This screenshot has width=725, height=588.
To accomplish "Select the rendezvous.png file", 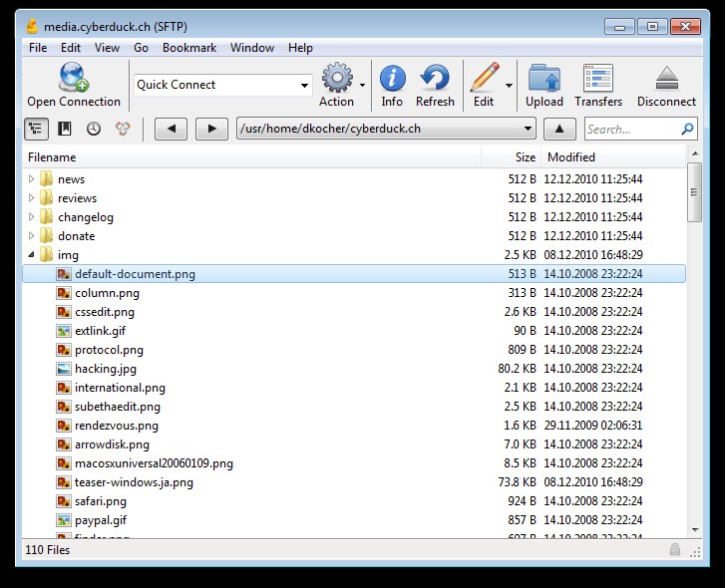I will 117,426.
